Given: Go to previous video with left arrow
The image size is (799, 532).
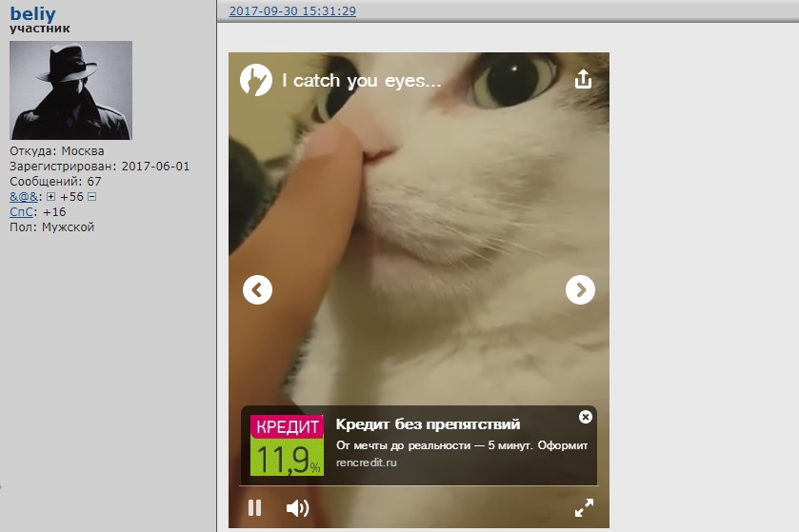Looking at the screenshot, I should click(x=257, y=289).
